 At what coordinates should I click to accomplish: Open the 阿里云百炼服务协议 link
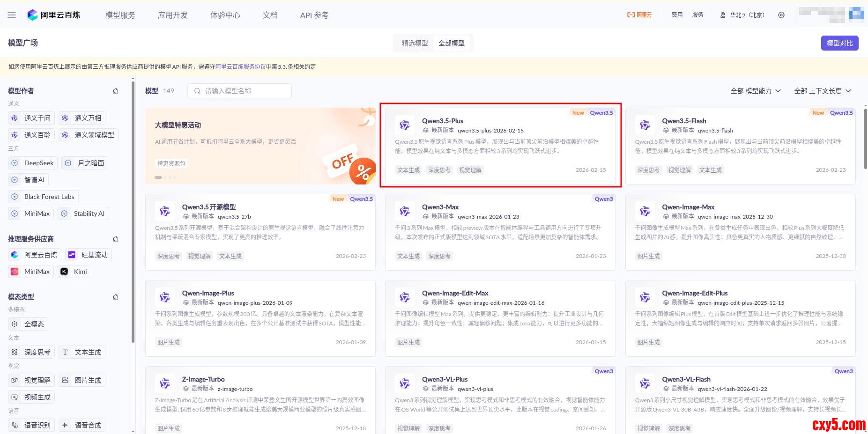coord(240,66)
